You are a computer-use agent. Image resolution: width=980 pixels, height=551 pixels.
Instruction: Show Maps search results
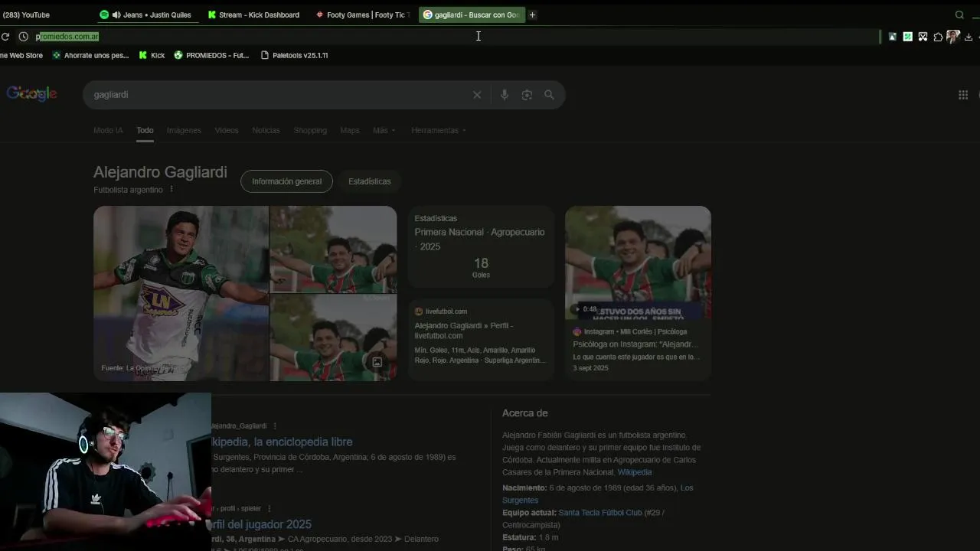pos(350,130)
